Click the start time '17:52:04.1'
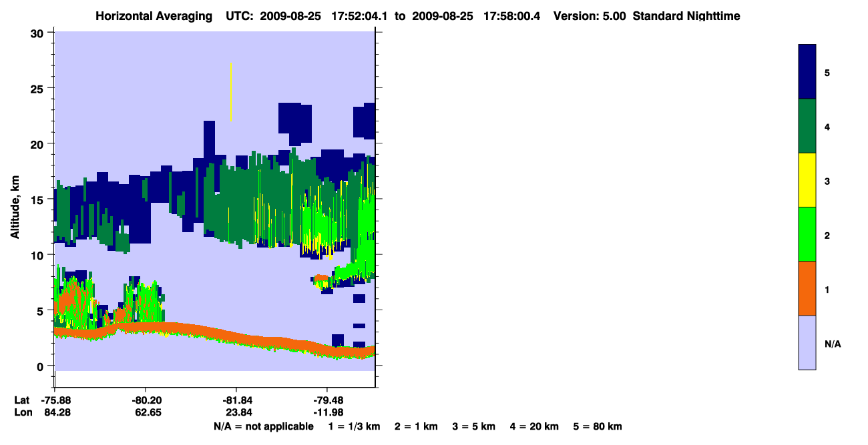The width and height of the screenshot is (868, 445). 361,16
